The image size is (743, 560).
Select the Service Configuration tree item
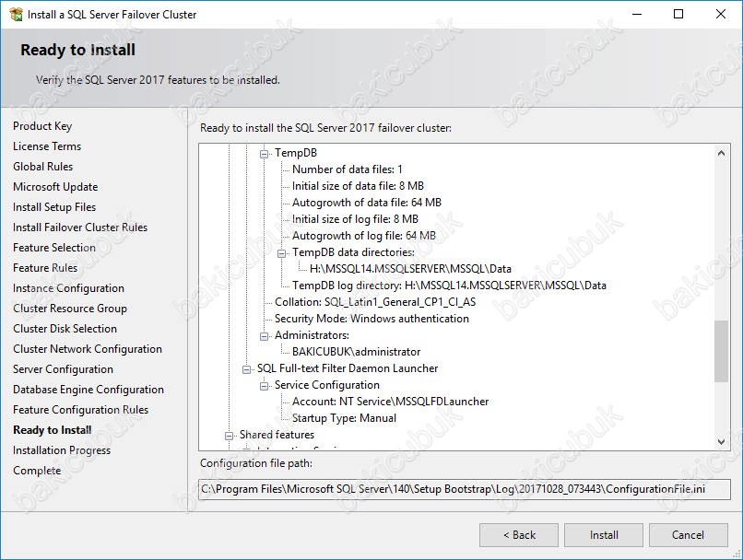coord(327,385)
